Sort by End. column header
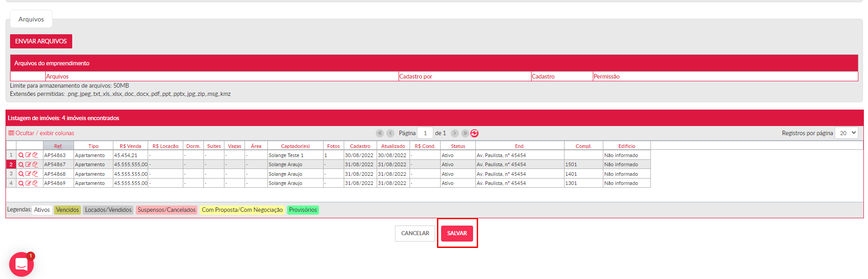The height and width of the screenshot is (279, 868). tap(520, 146)
